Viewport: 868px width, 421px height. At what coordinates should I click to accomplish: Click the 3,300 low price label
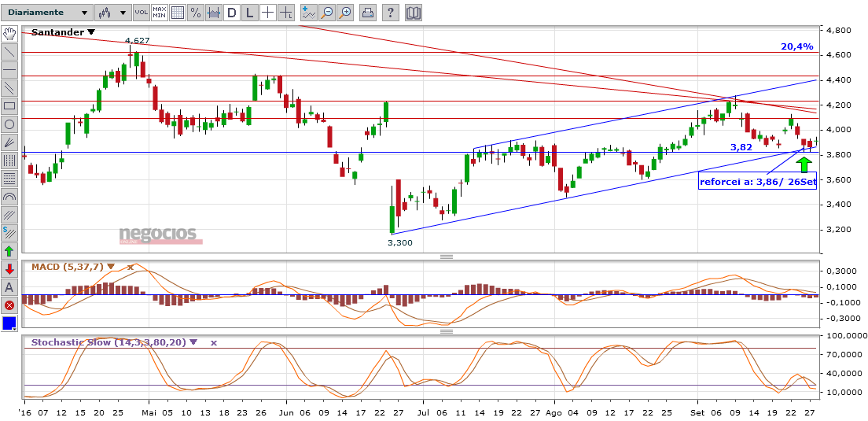pyautogui.click(x=400, y=242)
